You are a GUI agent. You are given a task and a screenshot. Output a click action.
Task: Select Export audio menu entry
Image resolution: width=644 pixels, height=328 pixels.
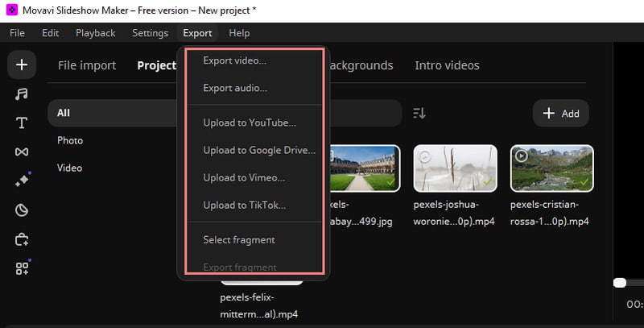pyautogui.click(x=235, y=88)
